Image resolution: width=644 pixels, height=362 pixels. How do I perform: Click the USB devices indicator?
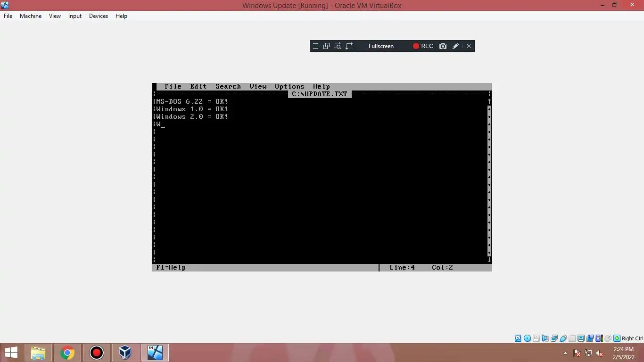[563, 338]
